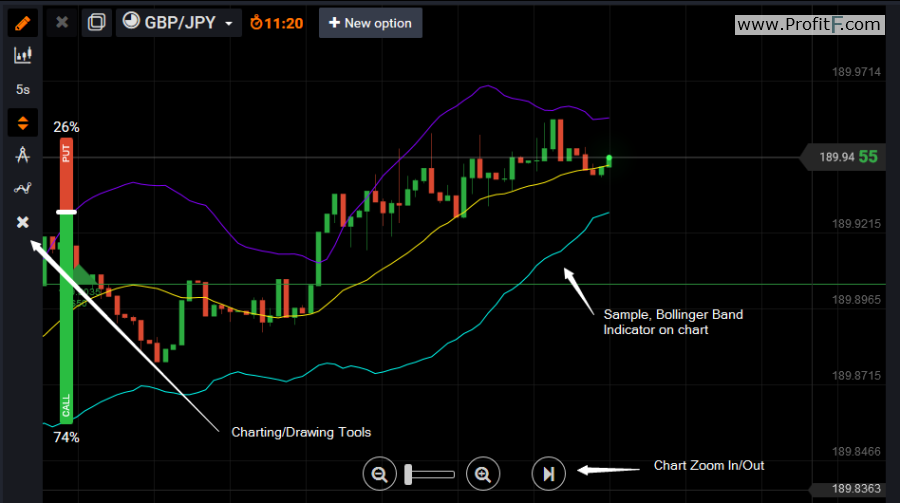Adjust the chart zoom slider handle
Viewport: 900px width, 503px height.
[x=408, y=474]
